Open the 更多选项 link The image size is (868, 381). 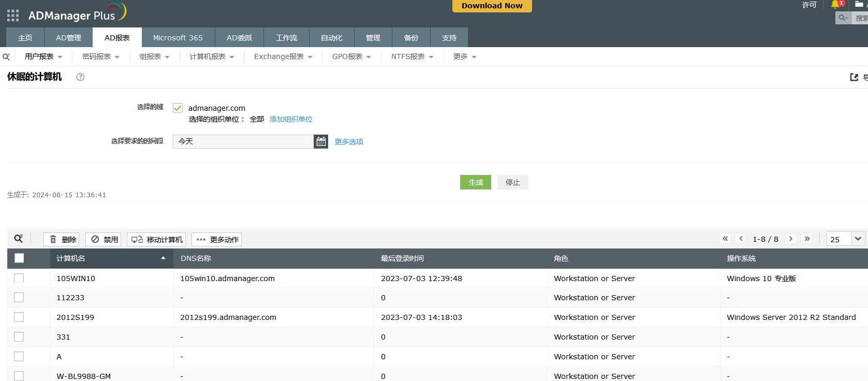click(349, 142)
